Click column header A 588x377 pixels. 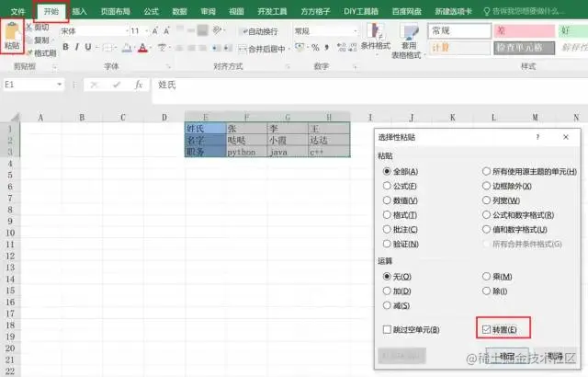point(40,118)
